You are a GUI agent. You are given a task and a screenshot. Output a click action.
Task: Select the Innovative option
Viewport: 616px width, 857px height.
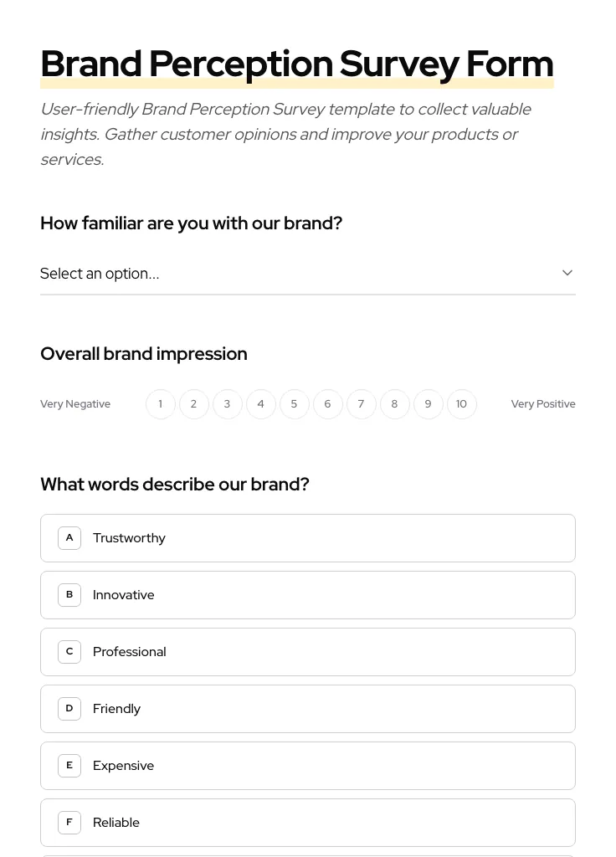click(x=308, y=594)
